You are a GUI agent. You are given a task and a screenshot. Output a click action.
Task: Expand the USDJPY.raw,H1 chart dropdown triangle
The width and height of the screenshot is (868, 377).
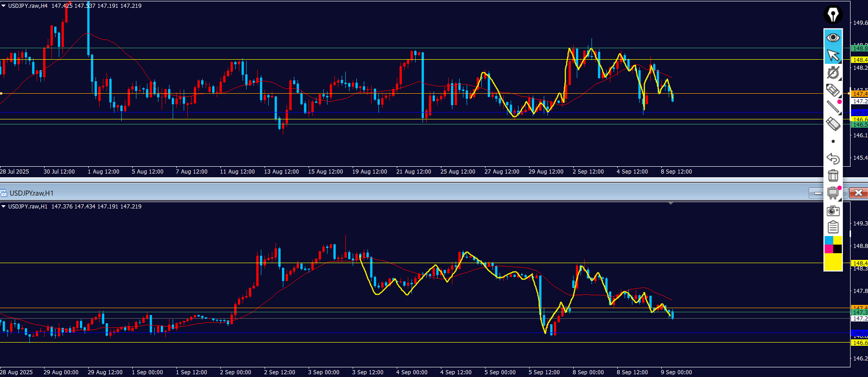4,207
